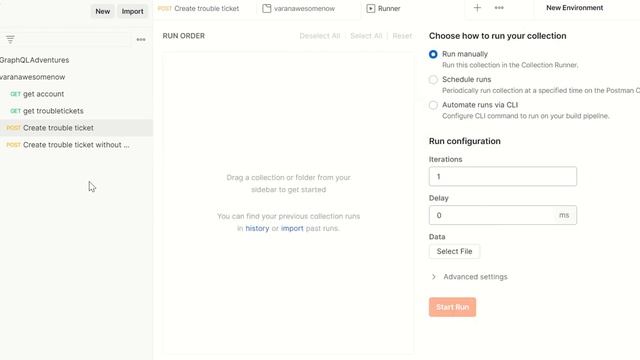Click the ms unit label in Delay
This screenshot has height=360, width=640.
(x=564, y=215)
